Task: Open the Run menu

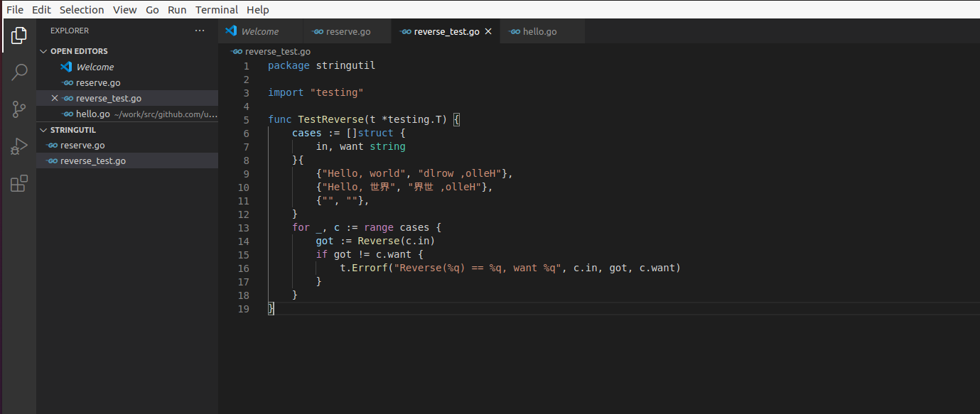Action: point(178,10)
